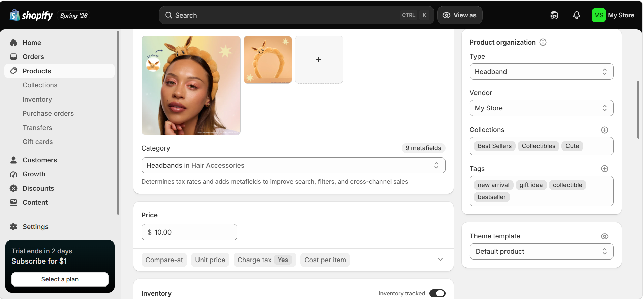
Task: Click the Spring '26 edition badge
Action: (74, 16)
